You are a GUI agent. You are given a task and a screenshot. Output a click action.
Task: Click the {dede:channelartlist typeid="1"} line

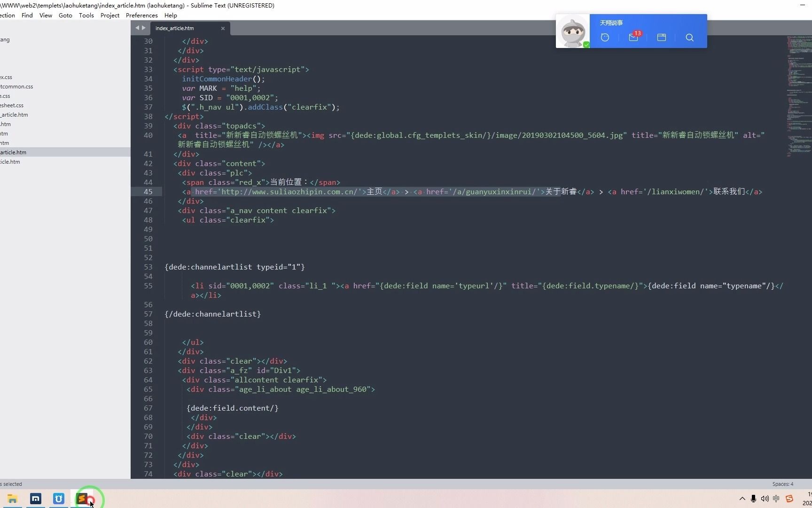pyautogui.click(x=234, y=267)
